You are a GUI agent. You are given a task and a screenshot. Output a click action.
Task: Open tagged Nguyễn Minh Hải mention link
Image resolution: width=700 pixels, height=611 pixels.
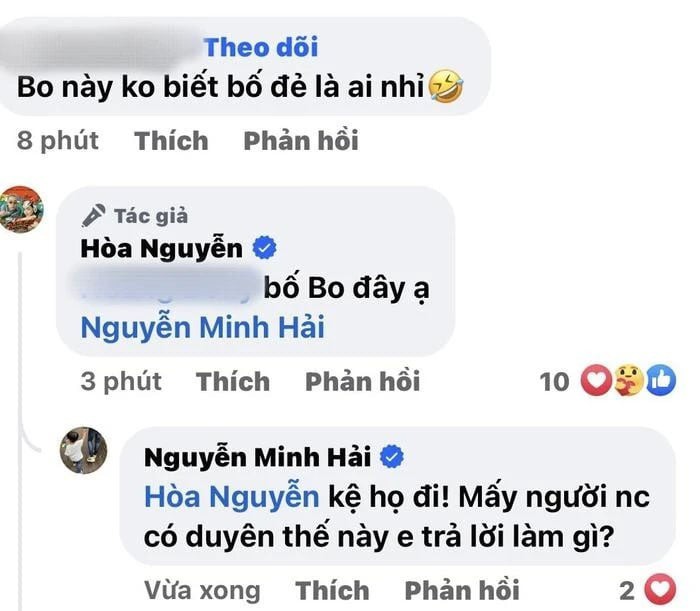pyautogui.click(x=203, y=328)
